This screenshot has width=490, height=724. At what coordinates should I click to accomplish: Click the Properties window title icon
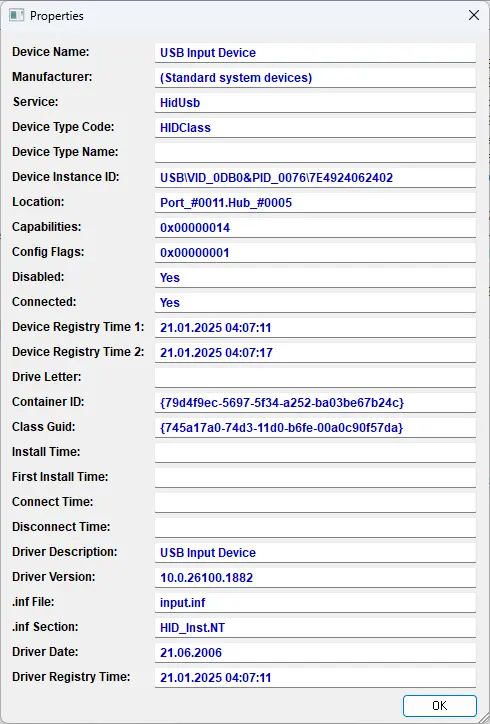[x=16, y=15]
